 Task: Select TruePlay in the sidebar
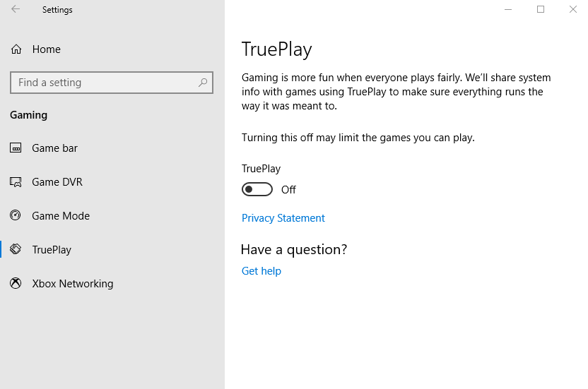click(52, 250)
